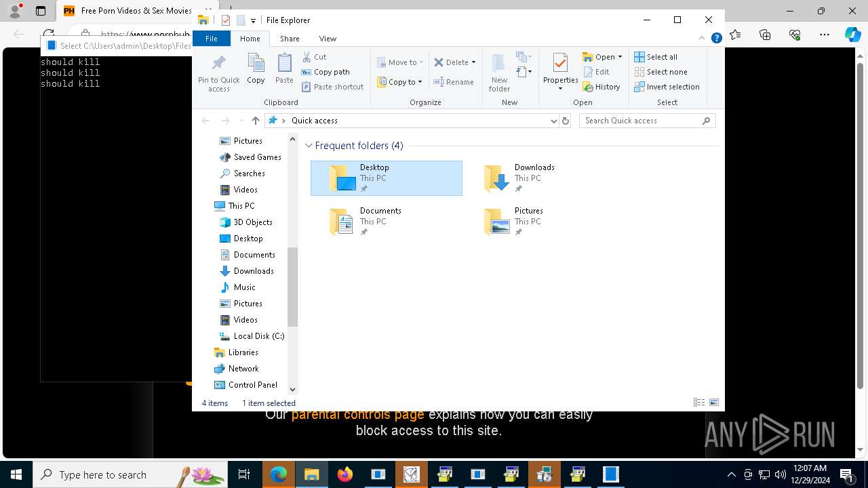The width and height of the screenshot is (868, 488).
Task: Collapse the Frequent folders group
Action: point(309,146)
